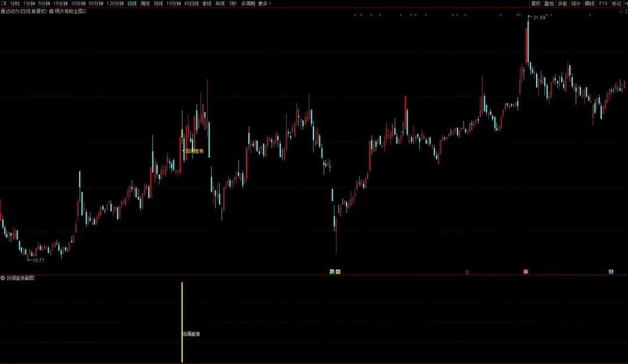Select the 5分钟 period tab
The height and width of the screenshot is (364, 628).
pos(44,3)
